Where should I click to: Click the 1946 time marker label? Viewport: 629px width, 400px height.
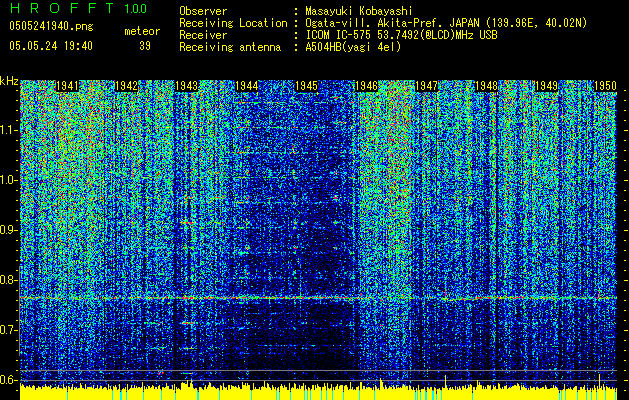366,86
